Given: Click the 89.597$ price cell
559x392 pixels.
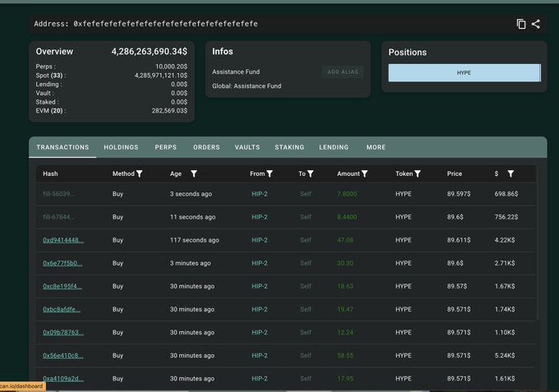Looking at the screenshot, I should click(459, 194).
